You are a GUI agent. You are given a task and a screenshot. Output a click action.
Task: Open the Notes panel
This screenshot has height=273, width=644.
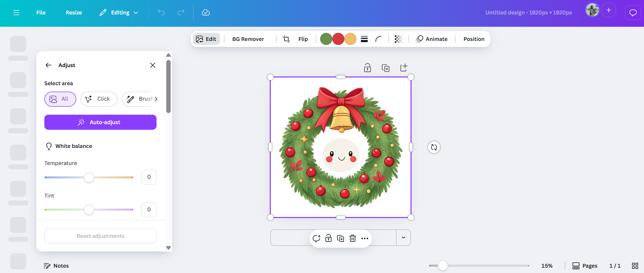[56, 266]
